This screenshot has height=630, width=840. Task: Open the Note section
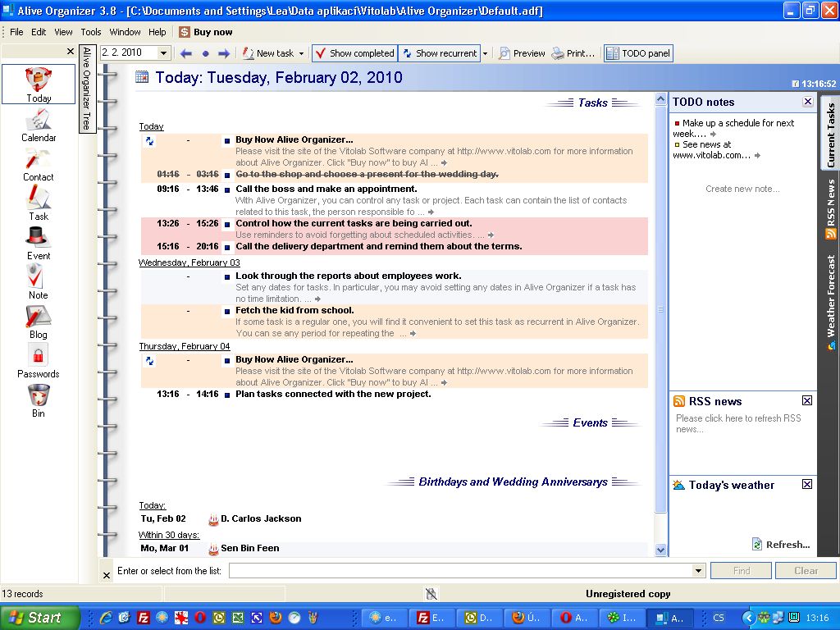pos(39,282)
